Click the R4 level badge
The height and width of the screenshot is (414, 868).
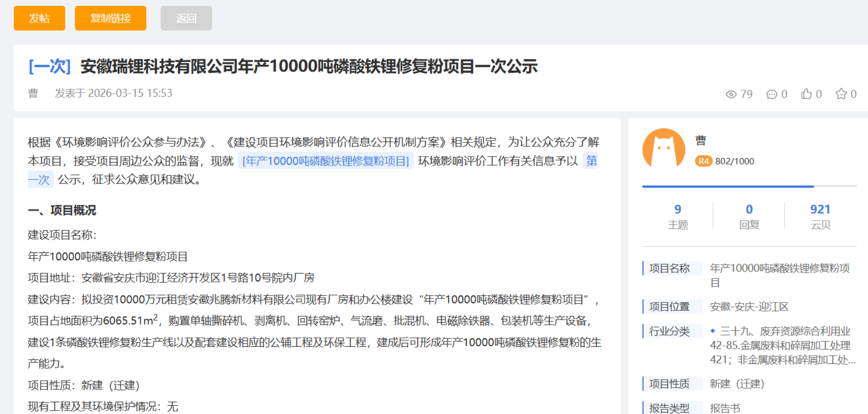tap(703, 161)
